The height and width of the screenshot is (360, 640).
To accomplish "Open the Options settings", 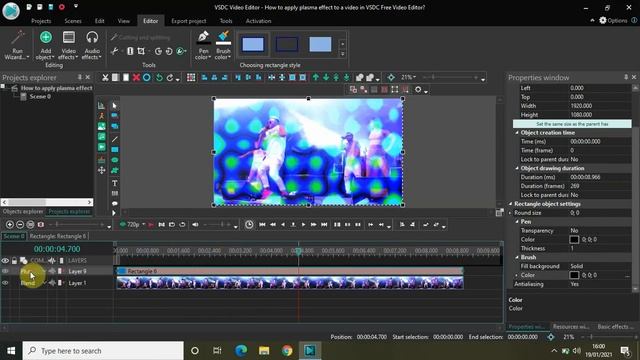I will pos(613,20).
